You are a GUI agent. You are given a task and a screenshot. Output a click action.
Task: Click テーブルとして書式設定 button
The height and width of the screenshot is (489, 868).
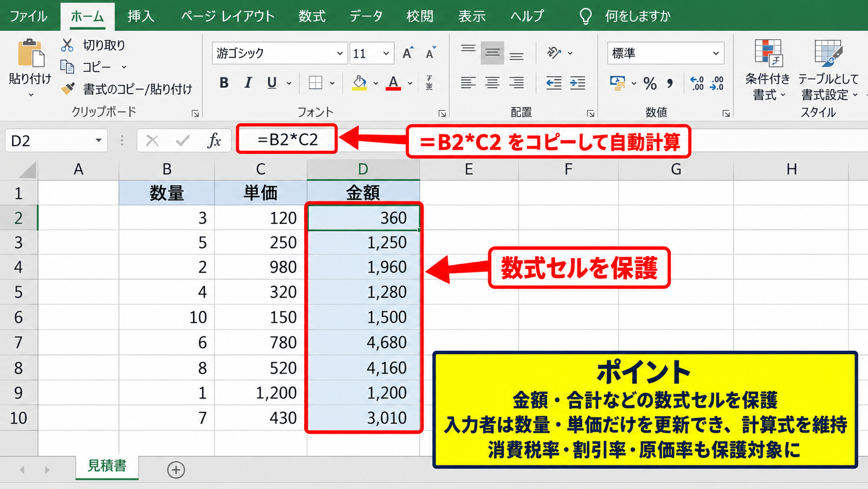coord(828,70)
